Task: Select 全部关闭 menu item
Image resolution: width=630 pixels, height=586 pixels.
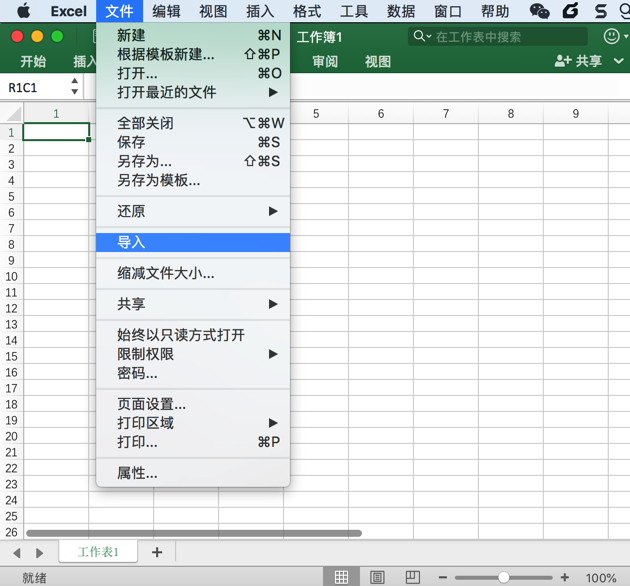Action: click(193, 123)
